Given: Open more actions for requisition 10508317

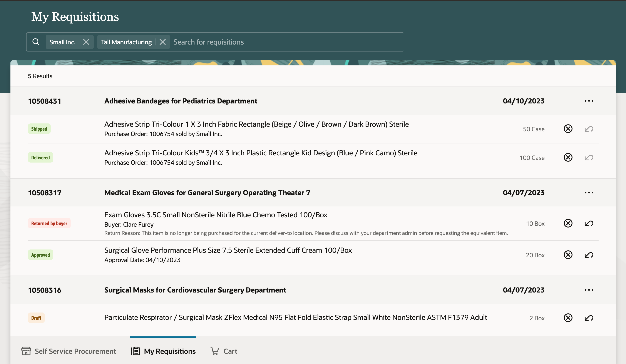Looking at the screenshot, I should (x=589, y=193).
